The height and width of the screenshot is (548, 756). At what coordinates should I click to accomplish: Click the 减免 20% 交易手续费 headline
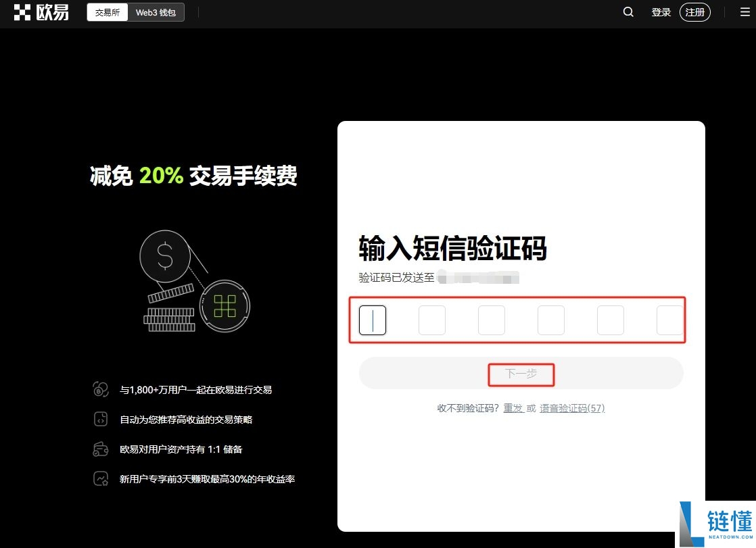coord(193,176)
